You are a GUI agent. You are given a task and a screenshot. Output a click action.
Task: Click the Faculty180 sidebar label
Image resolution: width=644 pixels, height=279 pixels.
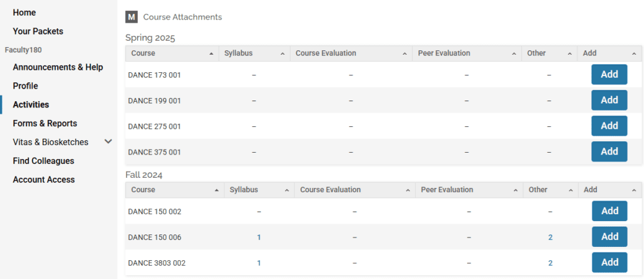click(x=23, y=50)
